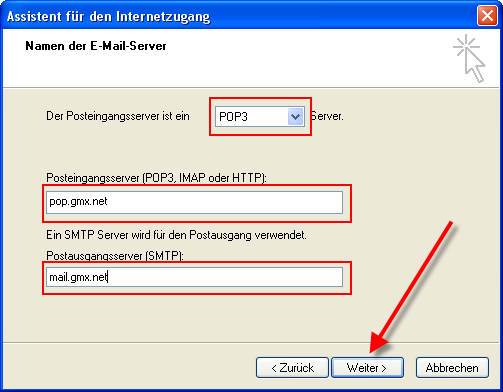Close the Assistent für den Internetzugang window

(487, 16)
